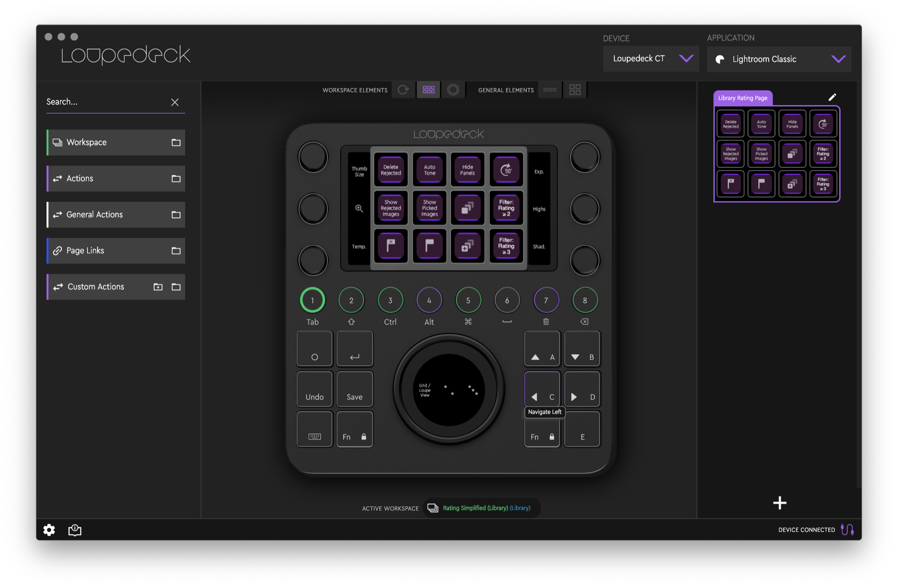Viewport: 898px width, 588px height.
Task: Toggle the left Fn lock button
Action: [x=354, y=430]
